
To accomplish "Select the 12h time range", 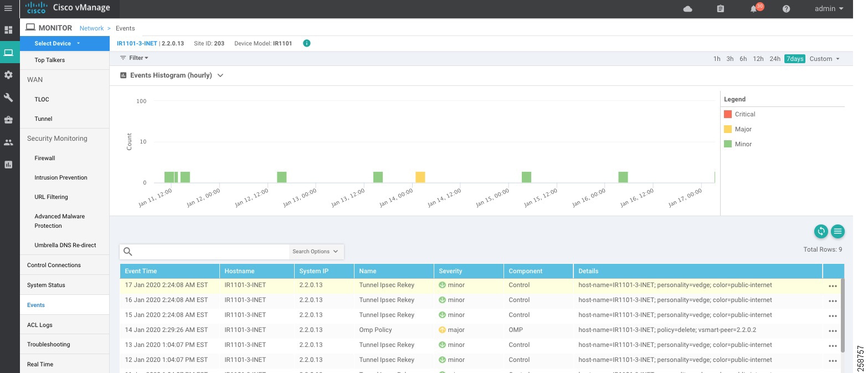I will pos(758,59).
